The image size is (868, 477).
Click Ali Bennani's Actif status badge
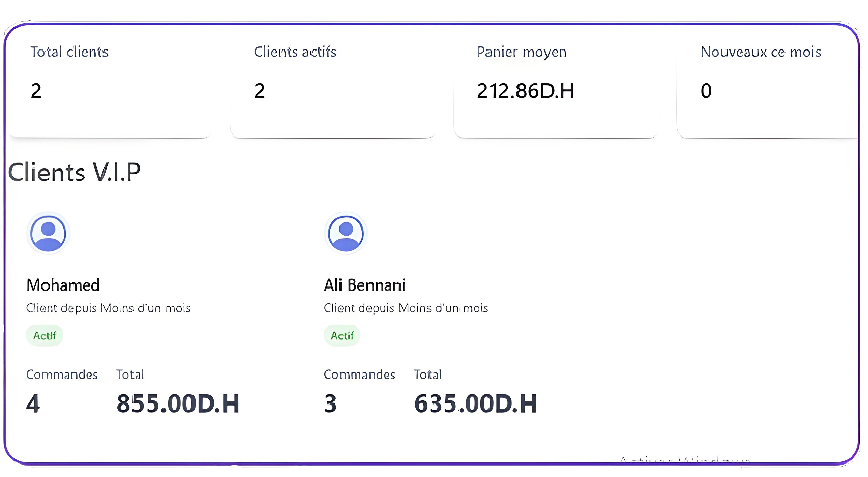pyautogui.click(x=342, y=335)
